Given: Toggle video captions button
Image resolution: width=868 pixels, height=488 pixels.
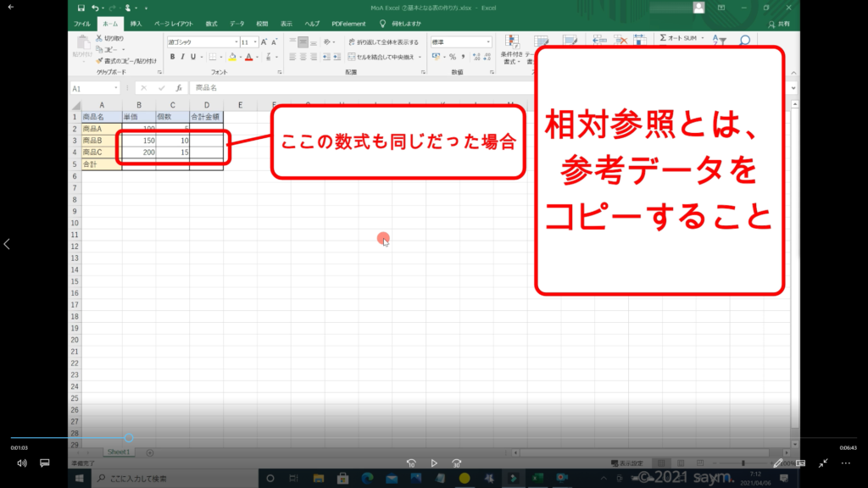Looking at the screenshot, I should tap(45, 463).
